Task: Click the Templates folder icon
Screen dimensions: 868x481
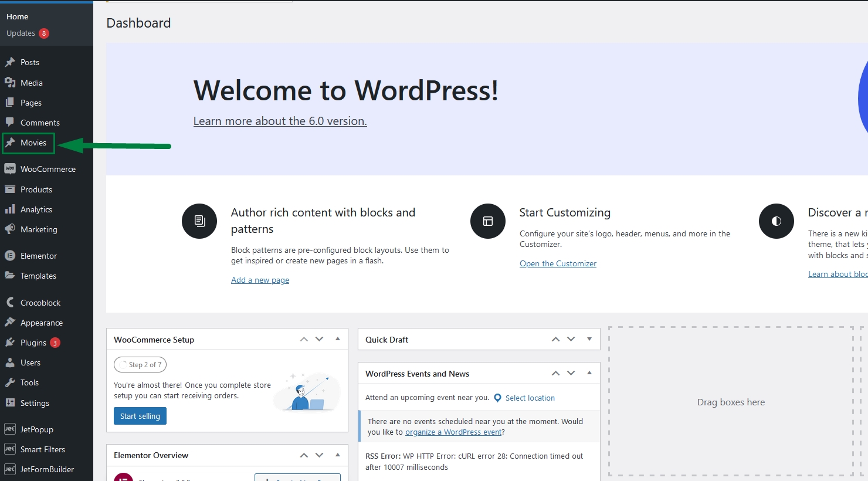Action: click(10, 275)
